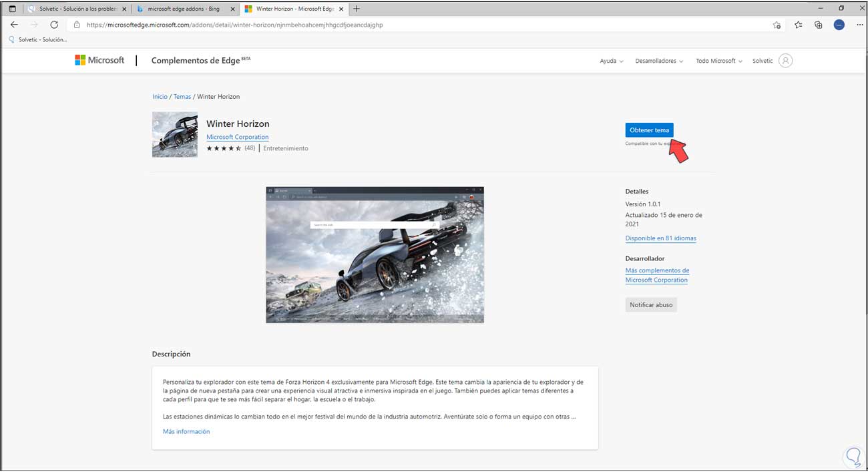Open Edge settings and more menu
Image resolution: width=868 pixels, height=472 pixels.
(x=860, y=25)
